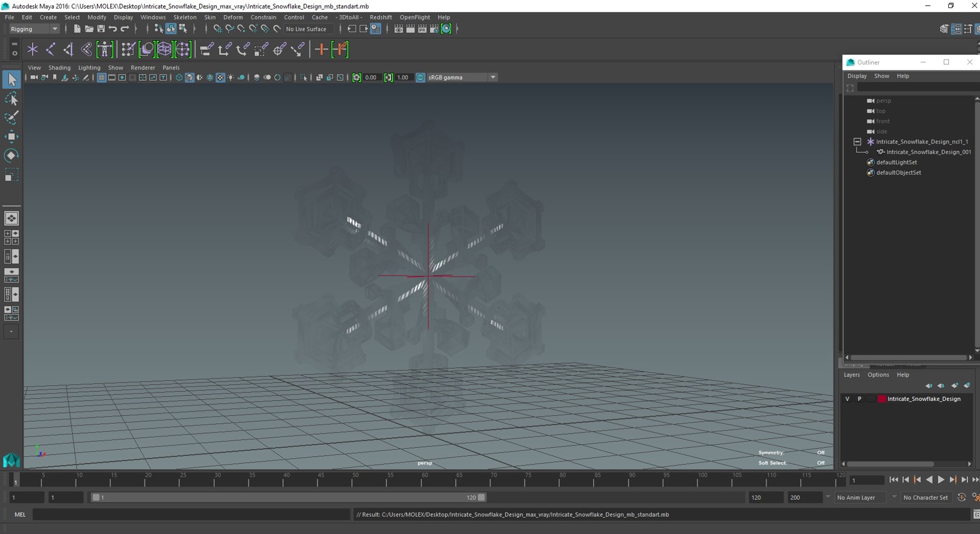Switch to single perspective view layout
980x534 pixels.
(x=11, y=219)
